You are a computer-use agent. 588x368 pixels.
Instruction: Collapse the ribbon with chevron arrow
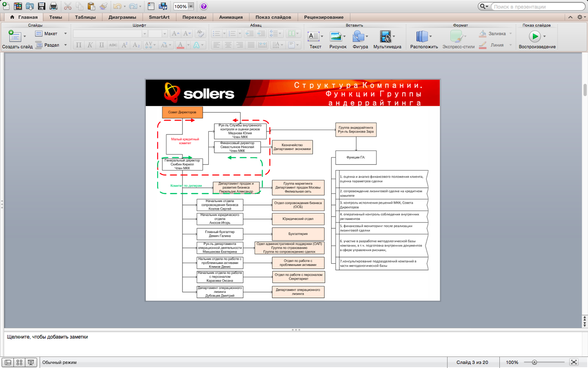pyautogui.click(x=570, y=17)
